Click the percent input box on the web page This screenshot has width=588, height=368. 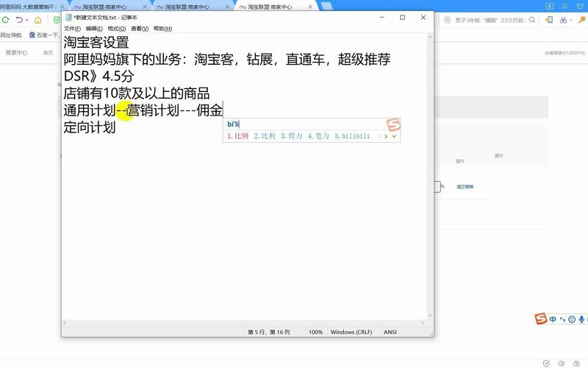[x=437, y=187]
